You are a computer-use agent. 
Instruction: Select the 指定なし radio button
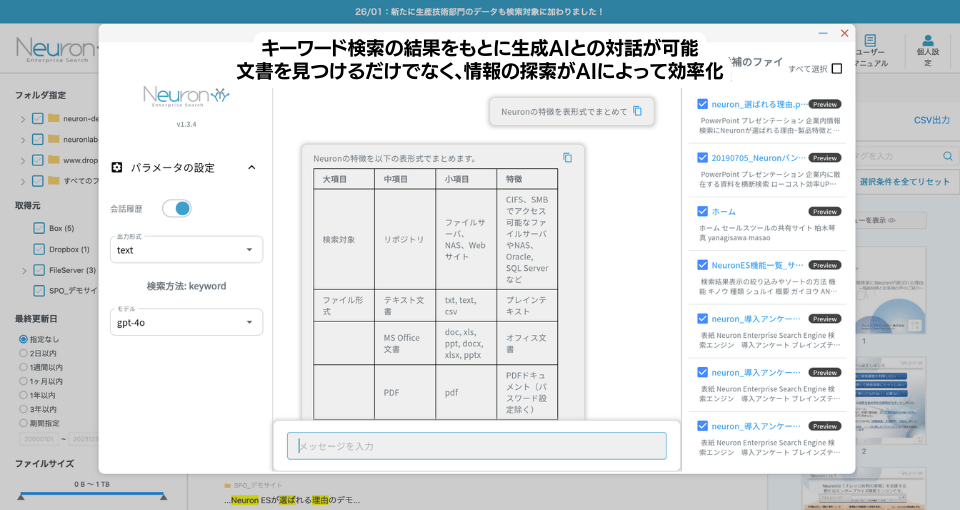click(x=23, y=339)
